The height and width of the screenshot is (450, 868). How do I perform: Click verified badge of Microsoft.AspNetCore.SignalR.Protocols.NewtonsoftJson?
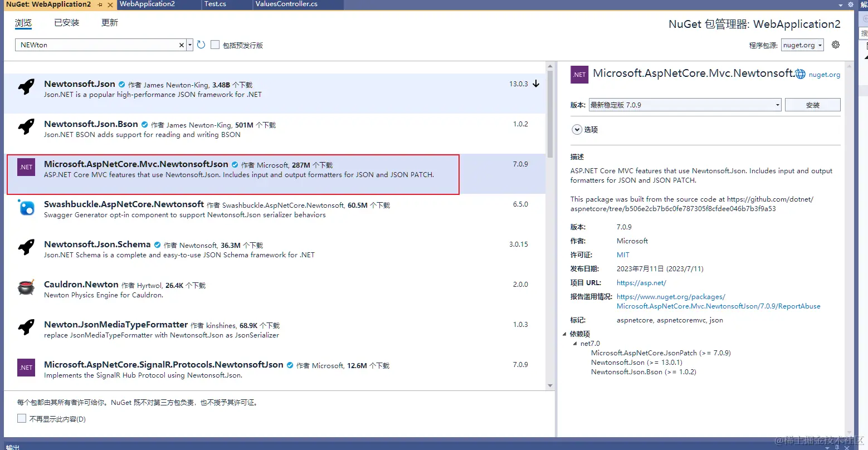[x=290, y=365]
